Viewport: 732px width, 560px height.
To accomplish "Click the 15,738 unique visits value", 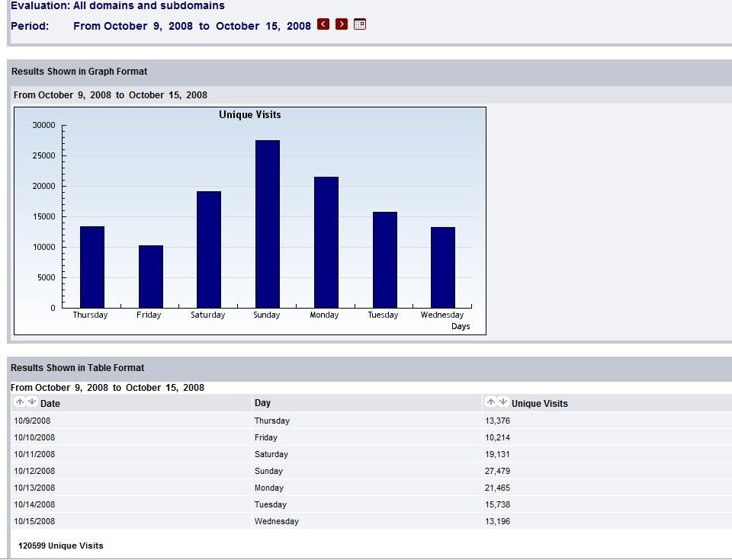I will (498, 504).
